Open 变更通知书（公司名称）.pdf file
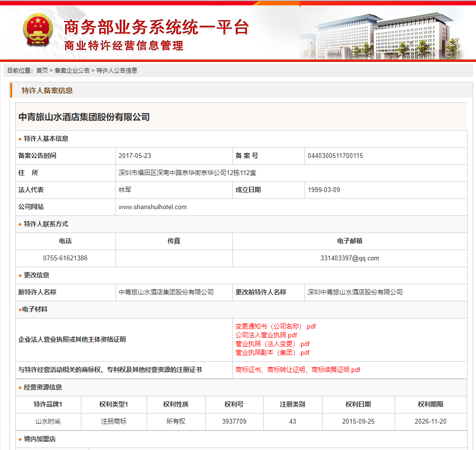This screenshot has width=476, height=450. coord(276,326)
